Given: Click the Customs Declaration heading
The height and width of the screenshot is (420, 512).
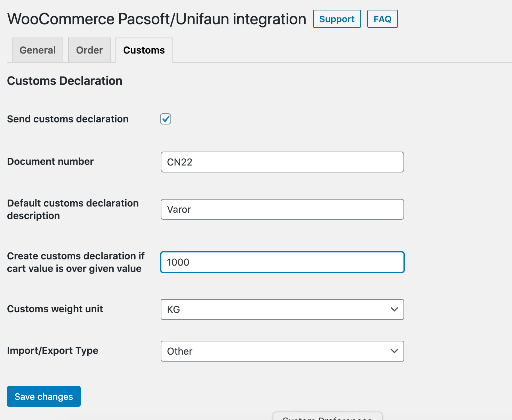Looking at the screenshot, I should pos(65,81).
